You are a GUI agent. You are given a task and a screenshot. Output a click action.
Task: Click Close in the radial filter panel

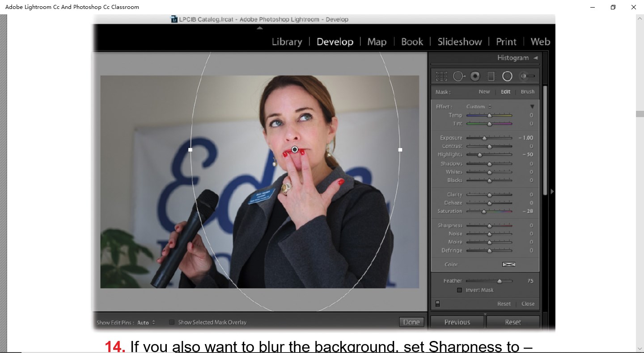pyautogui.click(x=528, y=304)
